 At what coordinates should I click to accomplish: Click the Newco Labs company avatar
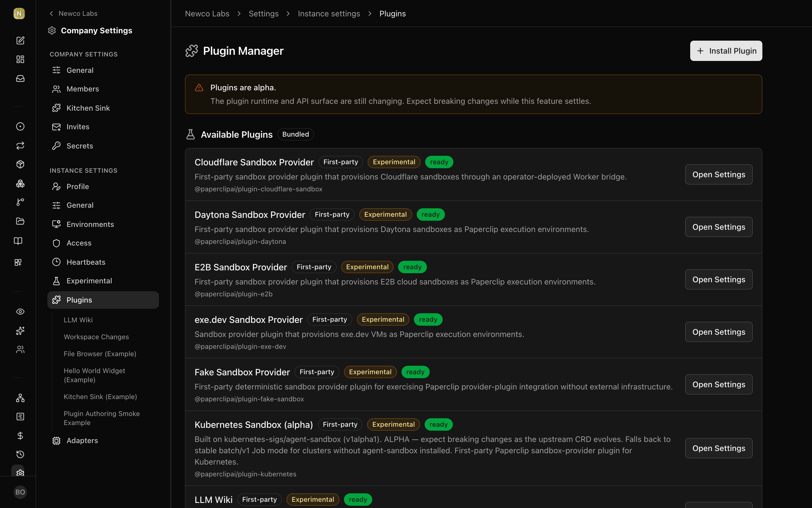(x=19, y=14)
